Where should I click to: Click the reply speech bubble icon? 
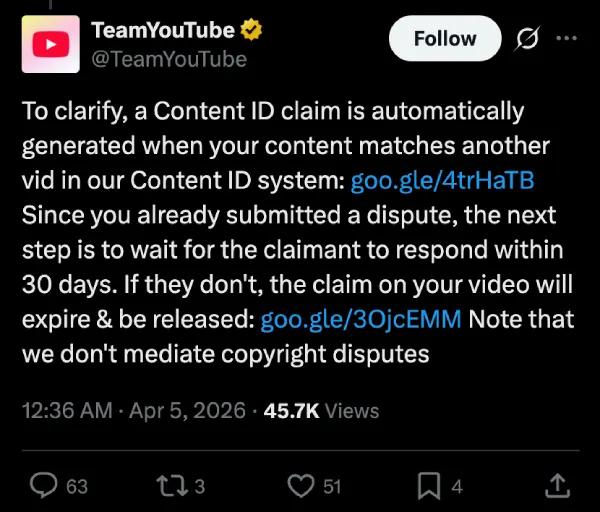pos(44,485)
